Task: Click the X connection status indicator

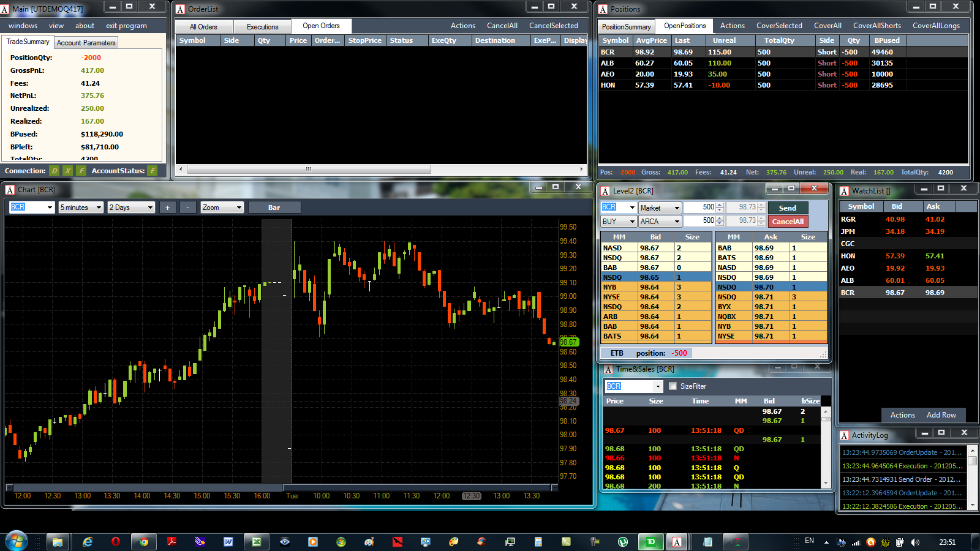Action: (x=68, y=171)
